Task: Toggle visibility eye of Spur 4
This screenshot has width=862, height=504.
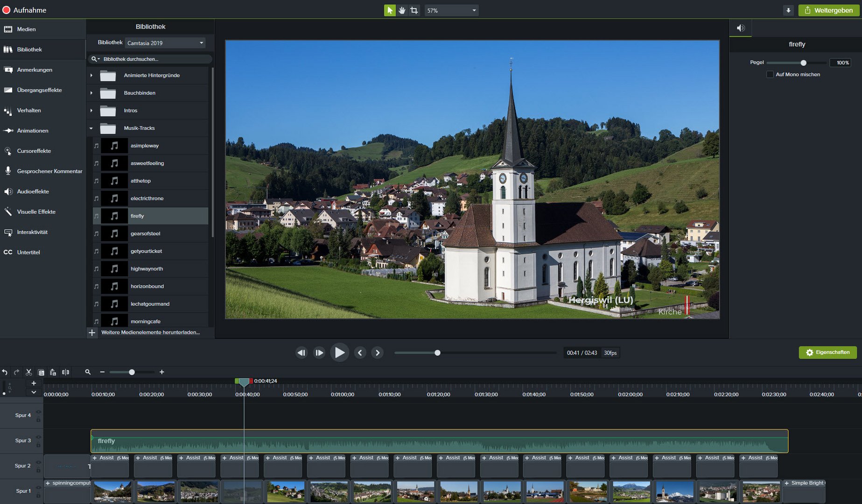Action: (x=39, y=412)
